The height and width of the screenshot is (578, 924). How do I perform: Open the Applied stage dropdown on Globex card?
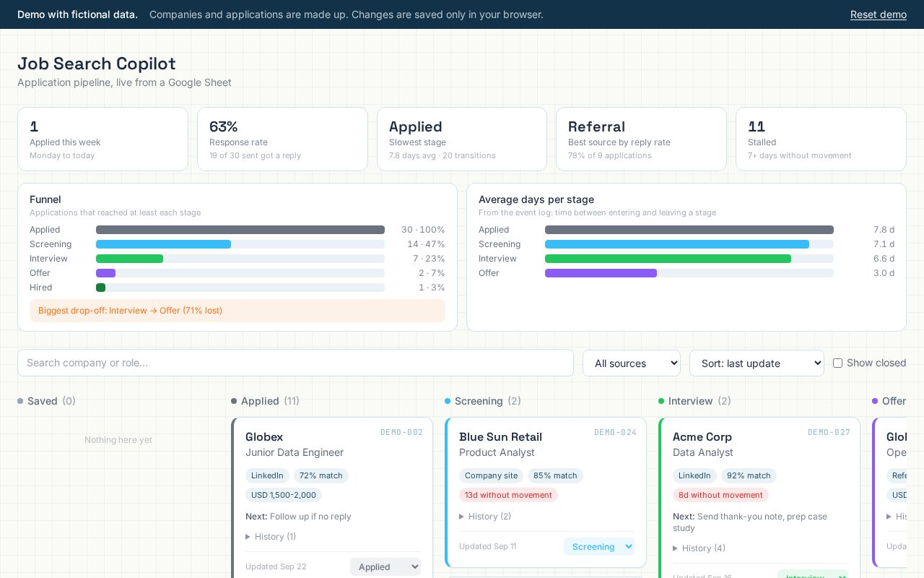(x=385, y=567)
